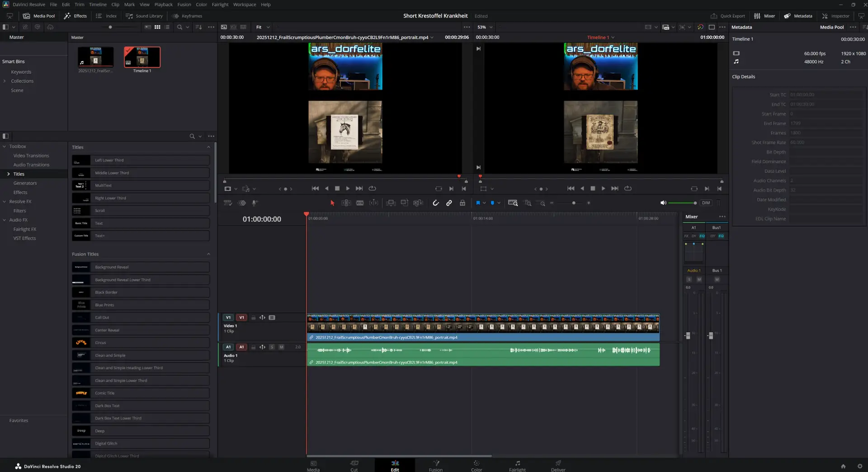Screen dimensions: 868x472
Task: Open the Workspace menu
Action: coord(244,5)
